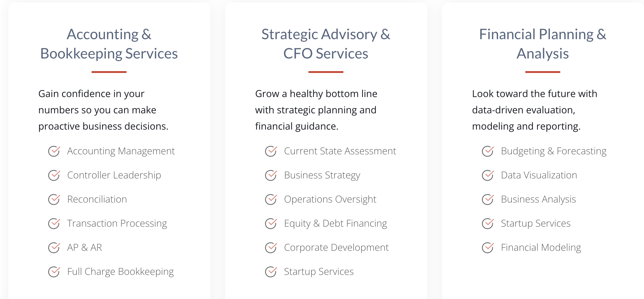Click the Reconciliation list item text
644x299 pixels.
click(x=97, y=199)
